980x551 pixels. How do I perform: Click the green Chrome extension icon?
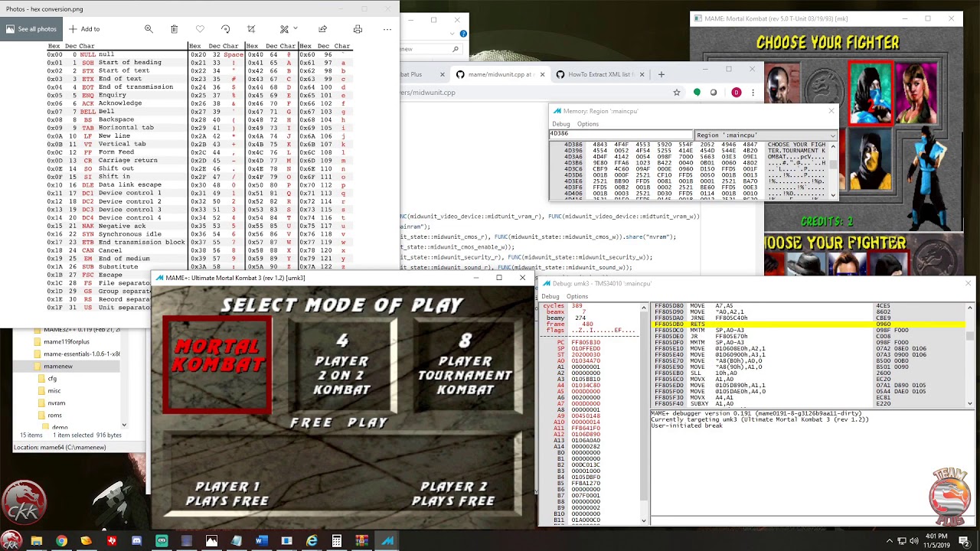click(x=697, y=93)
